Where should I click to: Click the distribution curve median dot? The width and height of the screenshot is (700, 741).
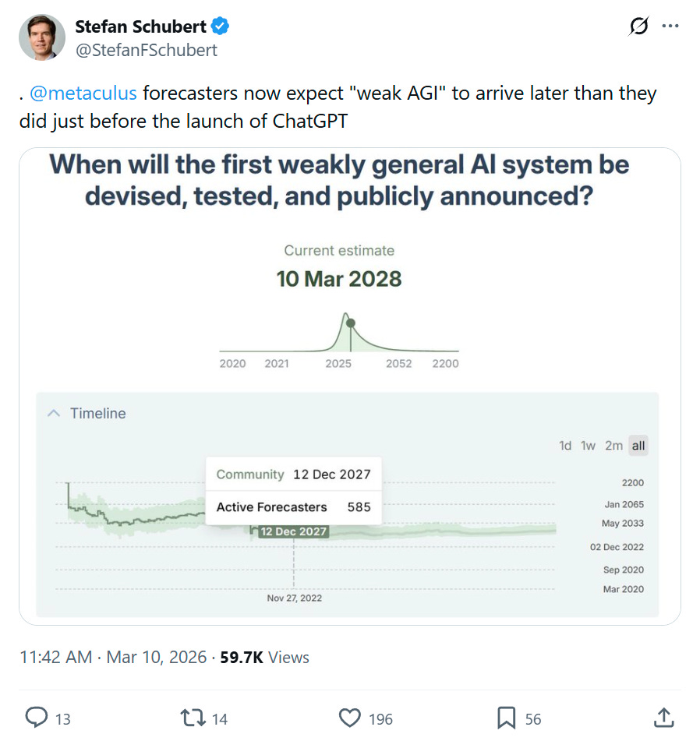[351, 323]
